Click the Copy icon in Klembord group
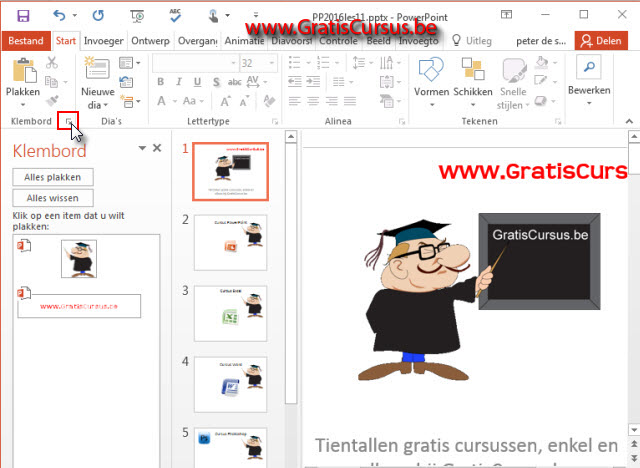 (51, 82)
